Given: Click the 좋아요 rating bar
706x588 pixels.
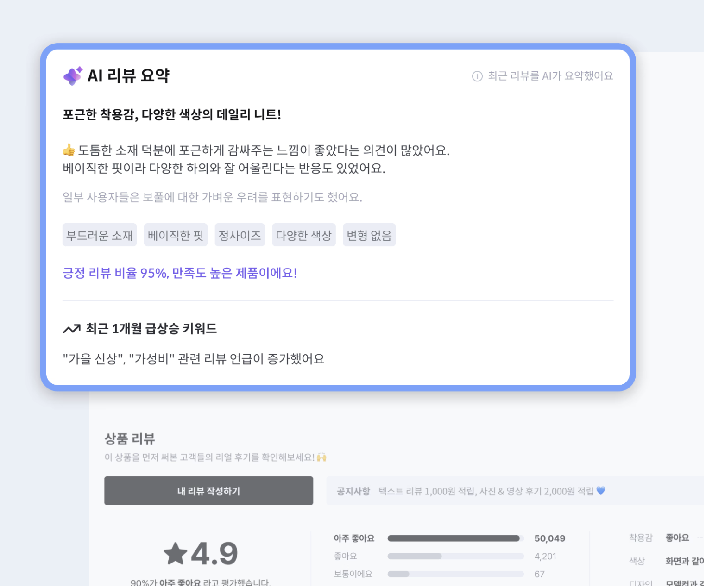Looking at the screenshot, I should [x=455, y=557].
